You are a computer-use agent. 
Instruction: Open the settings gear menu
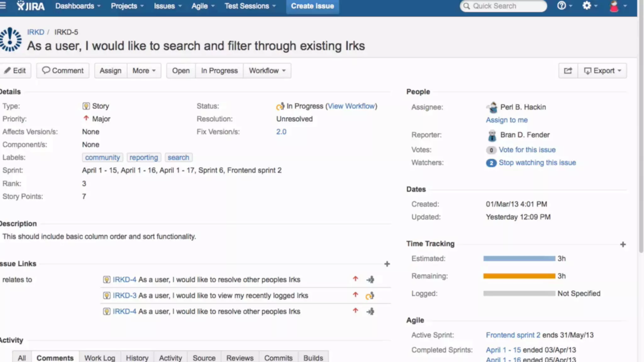click(x=587, y=6)
